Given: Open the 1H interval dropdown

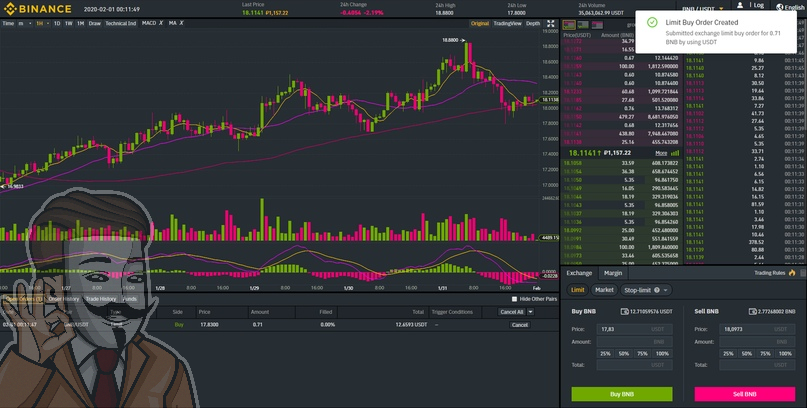Looking at the screenshot, I should pos(48,24).
